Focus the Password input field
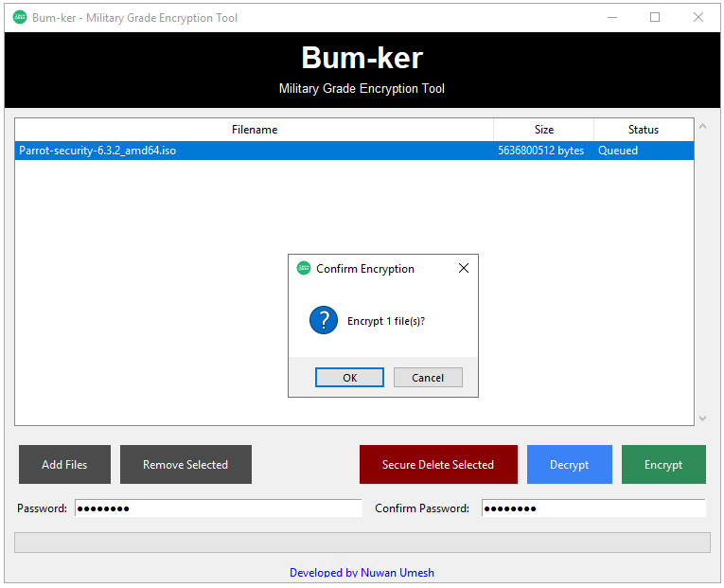This screenshot has height=588, width=724. pyautogui.click(x=219, y=508)
